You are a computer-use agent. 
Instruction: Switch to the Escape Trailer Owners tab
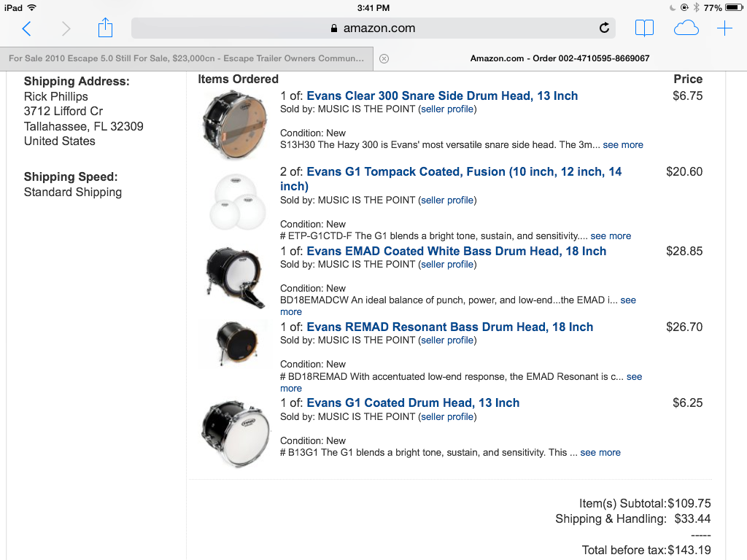187,58
